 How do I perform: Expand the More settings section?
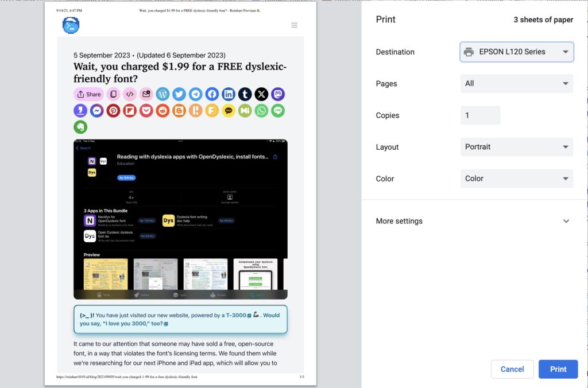click(x=473, y=221)
